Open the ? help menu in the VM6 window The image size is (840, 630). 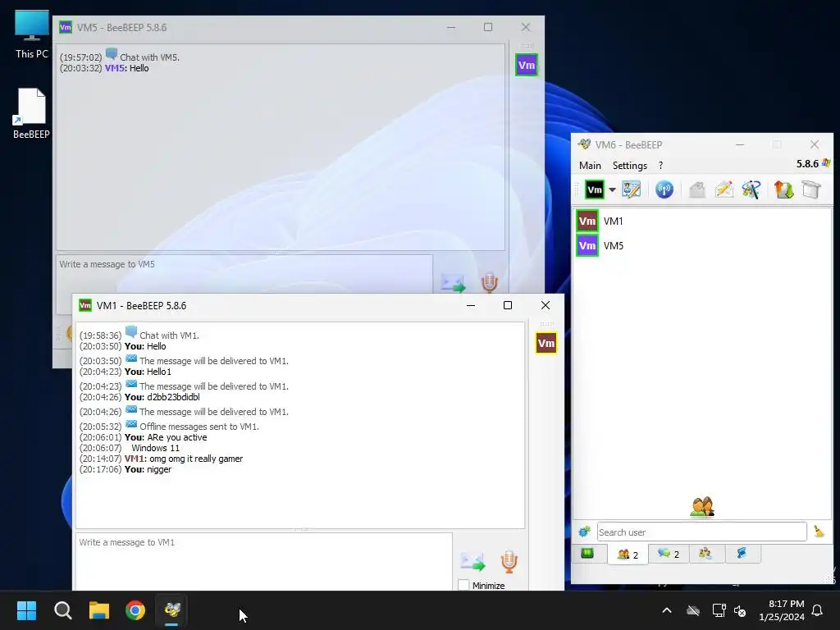pyautogui.click(x=660, y=166)
